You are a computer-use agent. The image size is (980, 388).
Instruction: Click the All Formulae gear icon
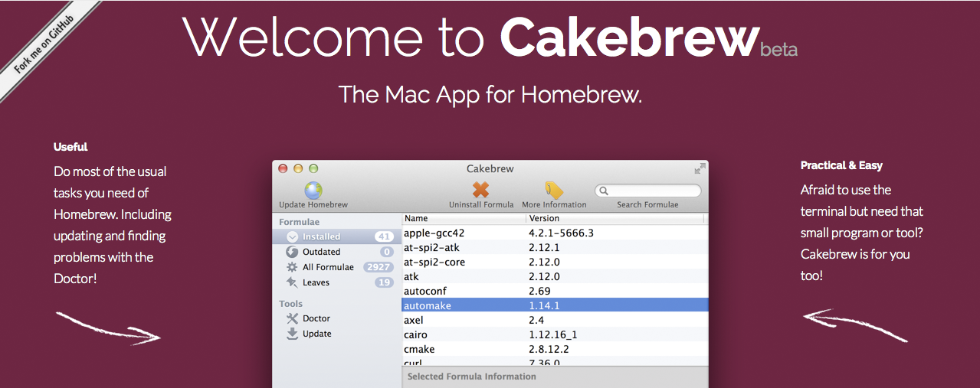coord(292,267)
